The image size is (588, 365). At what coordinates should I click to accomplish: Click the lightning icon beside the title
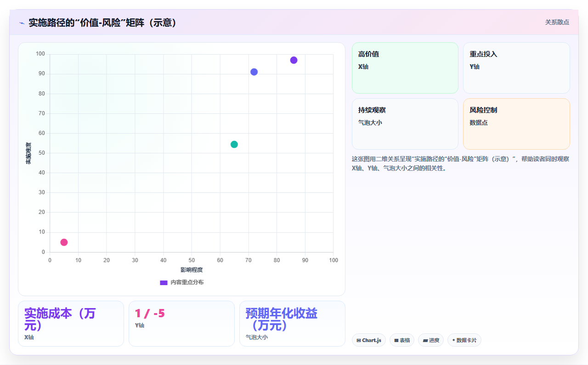[22, 23]
